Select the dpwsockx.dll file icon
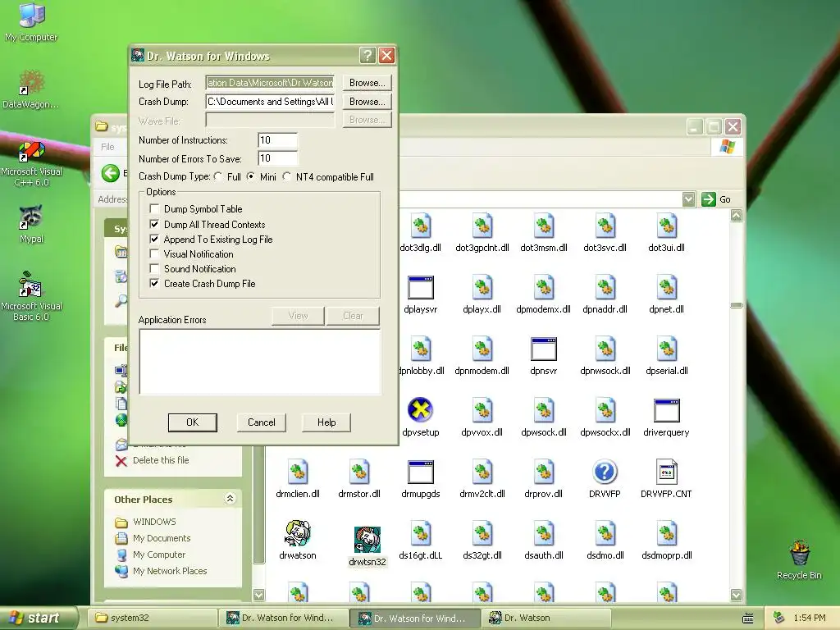Screen dimensions: 840x630 605,410
